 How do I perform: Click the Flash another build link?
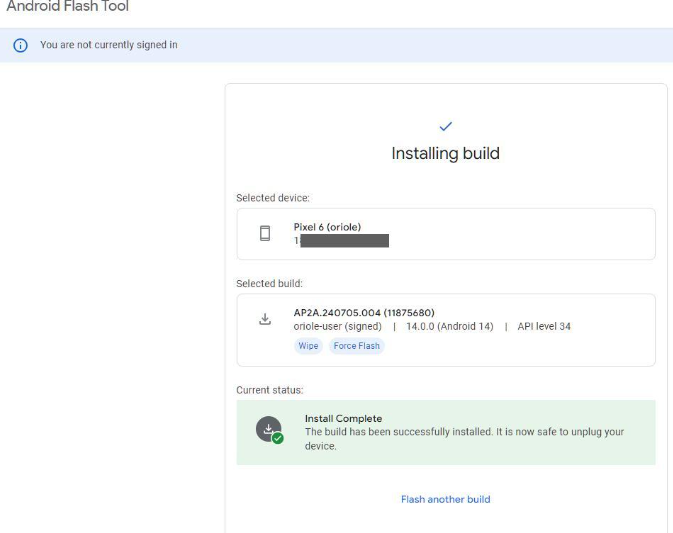[446, 499]
